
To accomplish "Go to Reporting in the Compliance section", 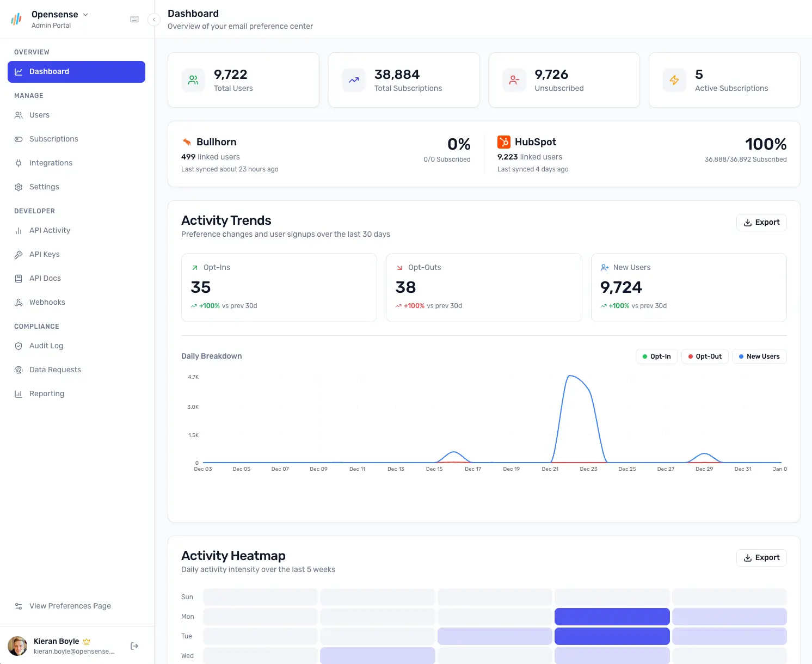I will 46,394.
